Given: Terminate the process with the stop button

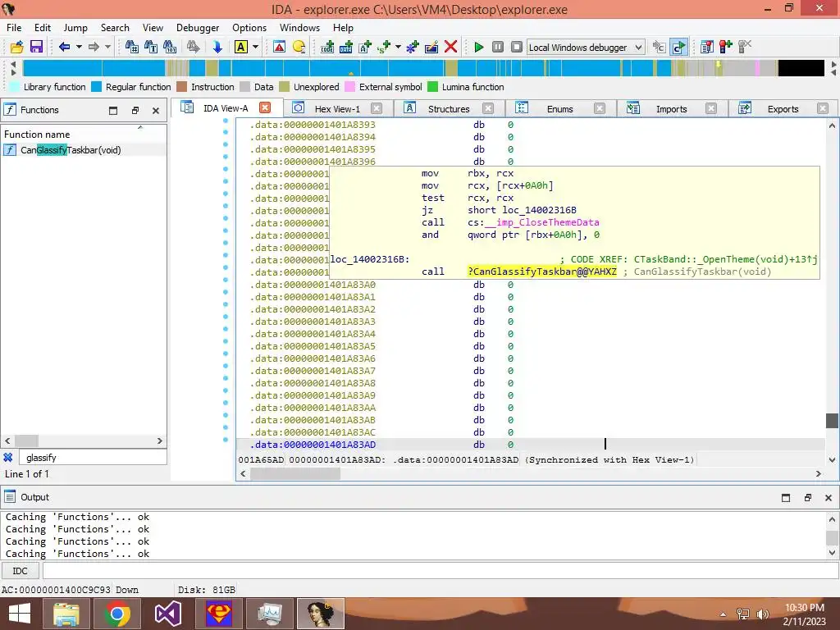Looking at the screenshot, I should [517, 47].
